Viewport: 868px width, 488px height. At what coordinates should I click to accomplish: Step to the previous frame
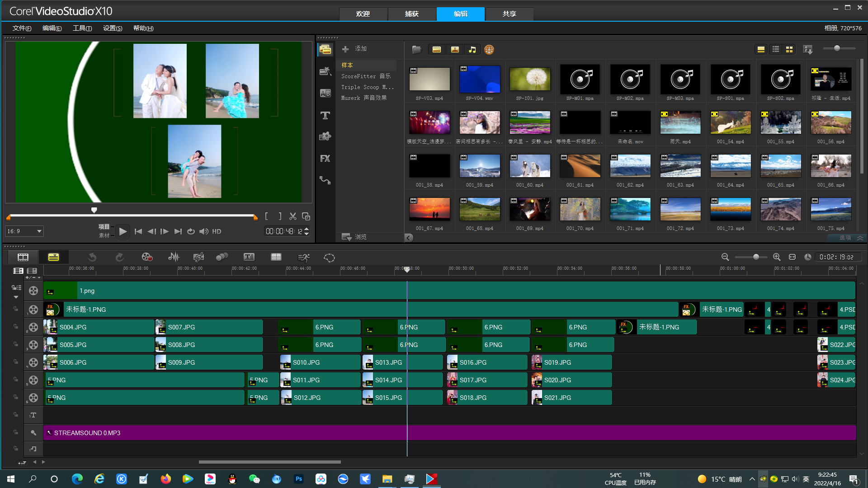coord(151,231)
